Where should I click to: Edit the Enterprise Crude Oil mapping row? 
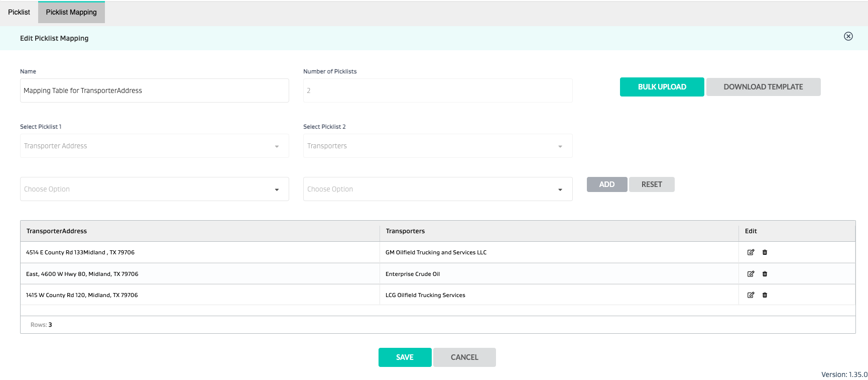(x=751, y=274)
